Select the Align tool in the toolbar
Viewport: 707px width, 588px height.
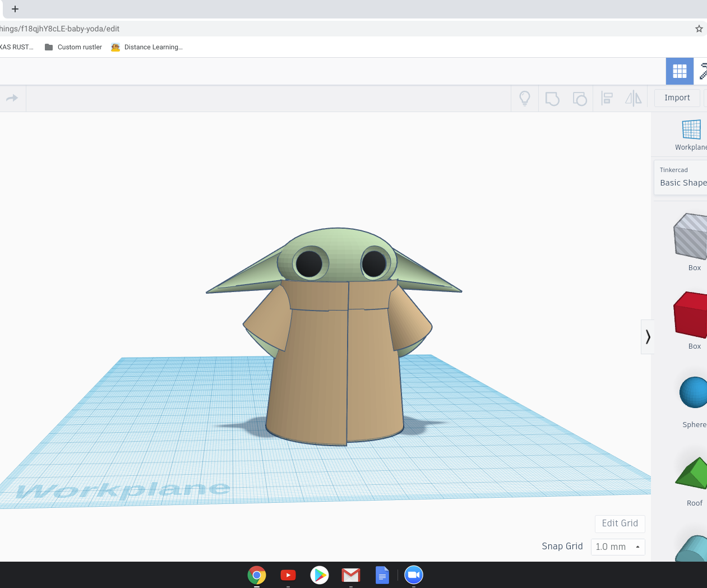[607, 98]
